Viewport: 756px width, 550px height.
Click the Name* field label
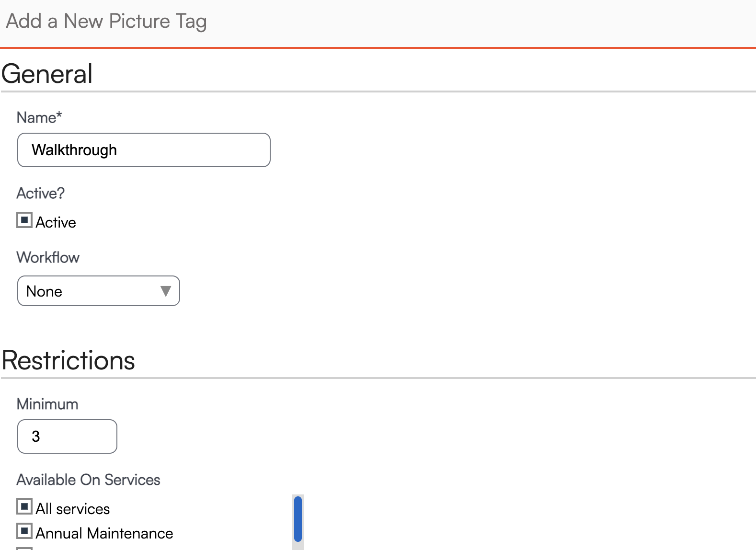click(39, 118)
